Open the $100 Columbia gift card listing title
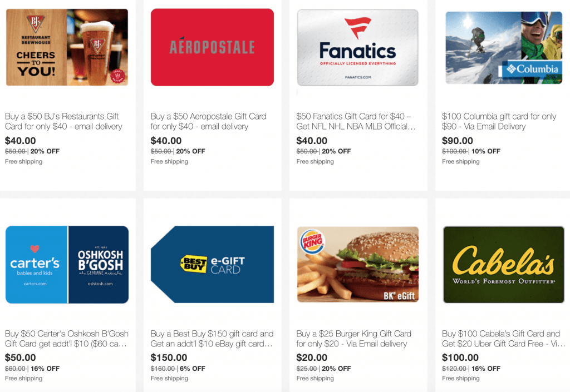 (x=499, y=121)
